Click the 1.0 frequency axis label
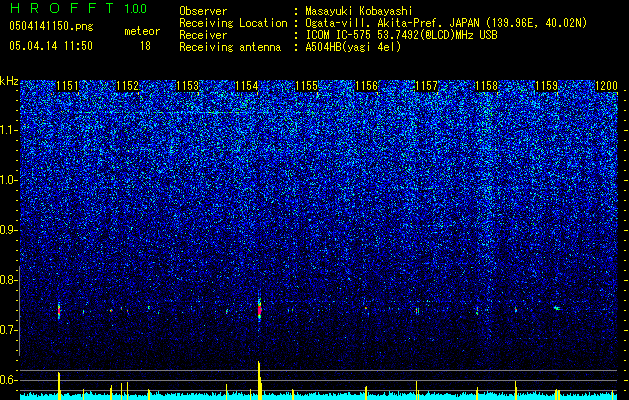The image size is (629, 400). click(x=9, y=180)
